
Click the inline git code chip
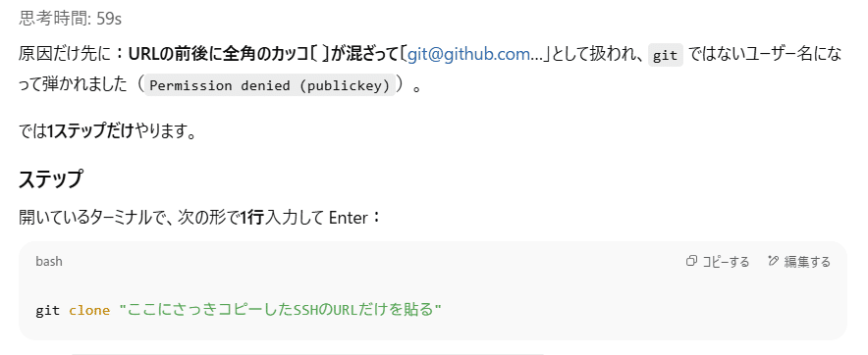tap(666, 56)
